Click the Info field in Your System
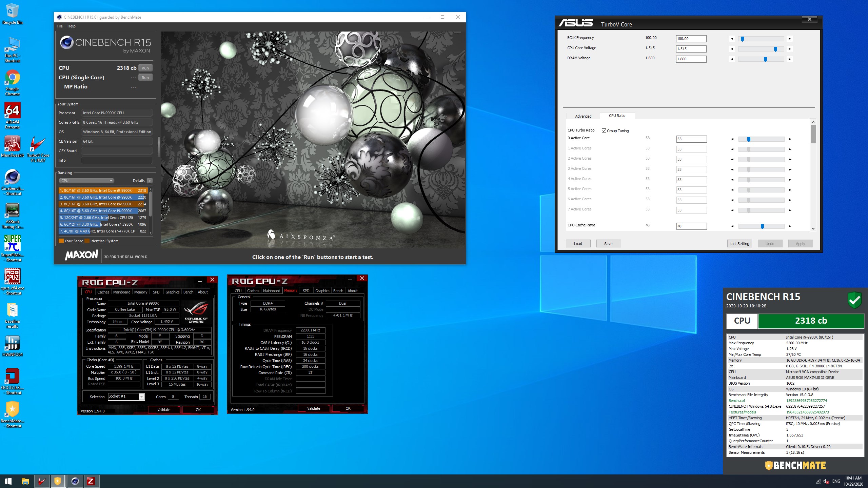868x488 pixels. point(117,160)
